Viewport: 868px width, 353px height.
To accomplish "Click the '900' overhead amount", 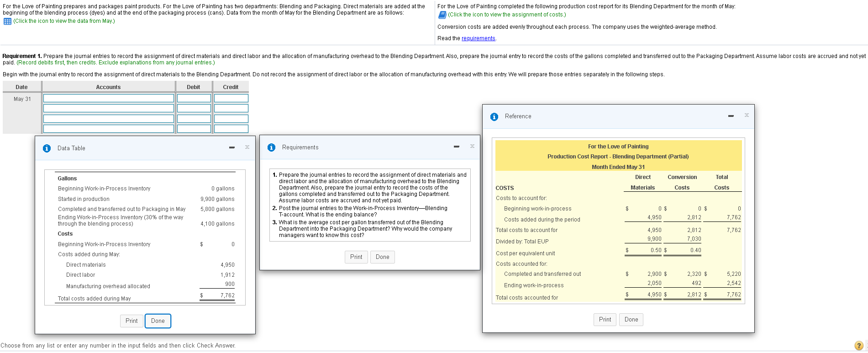I will 230,284.
